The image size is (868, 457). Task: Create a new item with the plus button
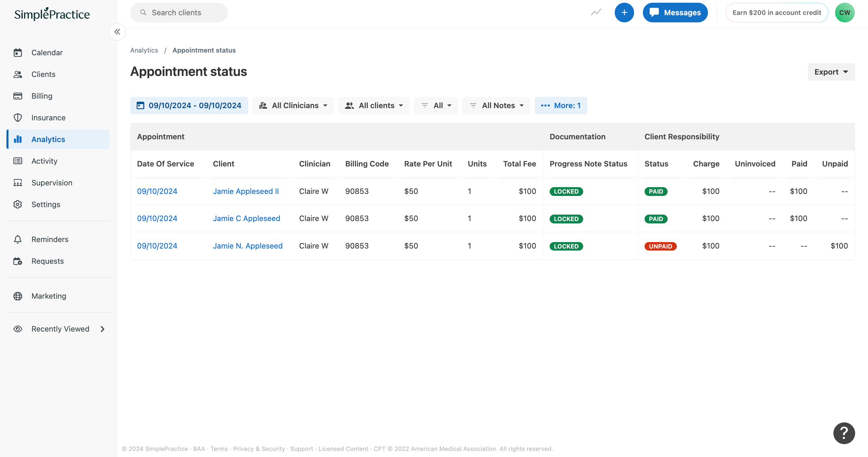pos(624,12)
